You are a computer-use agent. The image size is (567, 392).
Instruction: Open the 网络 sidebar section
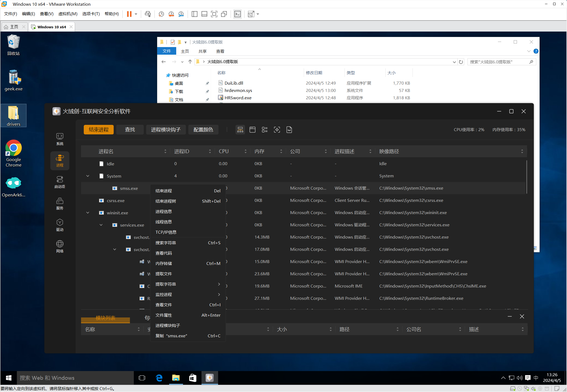pos(60,247)
